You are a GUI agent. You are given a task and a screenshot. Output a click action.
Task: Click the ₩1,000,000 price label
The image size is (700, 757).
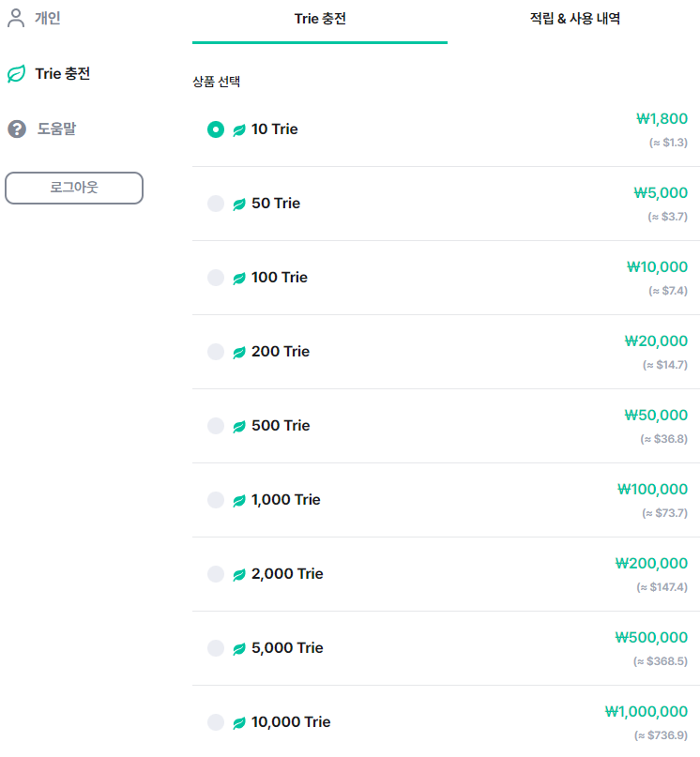point(646,711)
